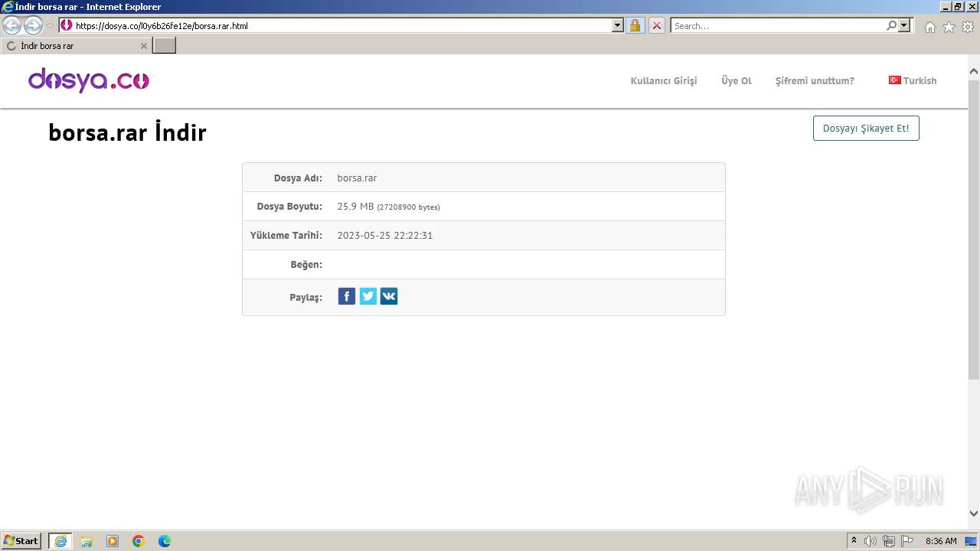Image resolution: width=980 pixels, height=551 pixels.
Task: Click the Dosyayı Şikayet Et! button
Action: [x=866, y=128]
